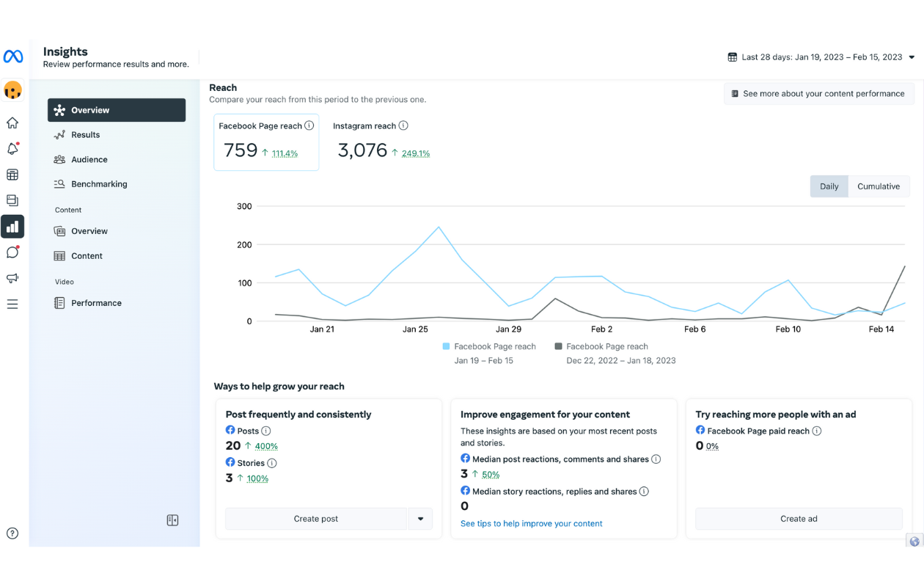
Task: Click the Jan 25 label on chart axis
Action: (415, 329)
